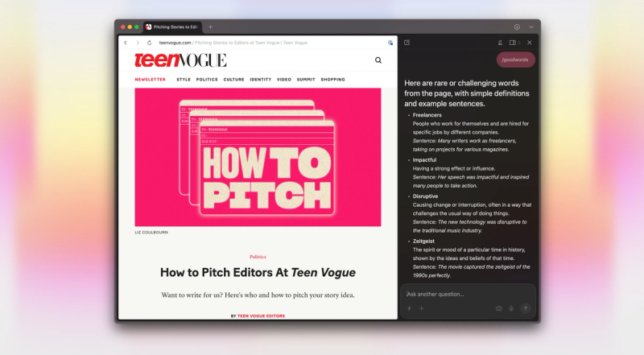Viewport: 644px width, 355px height.
Task: Go back with the browser back arrow
Action: pyautogui.click(x=126, y=43)
